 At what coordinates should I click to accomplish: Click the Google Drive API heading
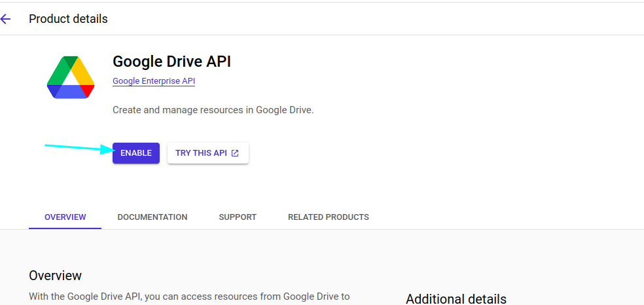click(x=171, y=62)
